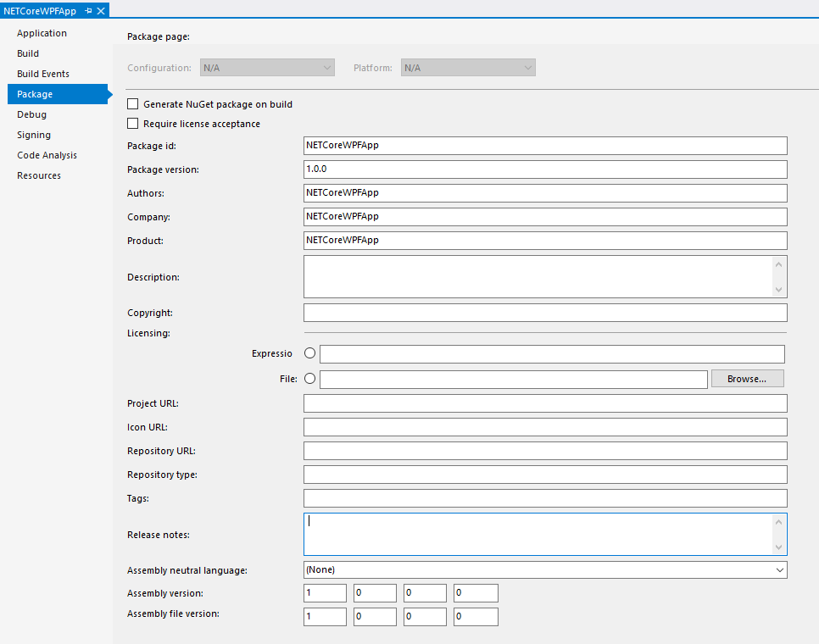The width and height of the screenshot is (819, 644).
Task: Select the license File radio button
Action: [309, 379]
